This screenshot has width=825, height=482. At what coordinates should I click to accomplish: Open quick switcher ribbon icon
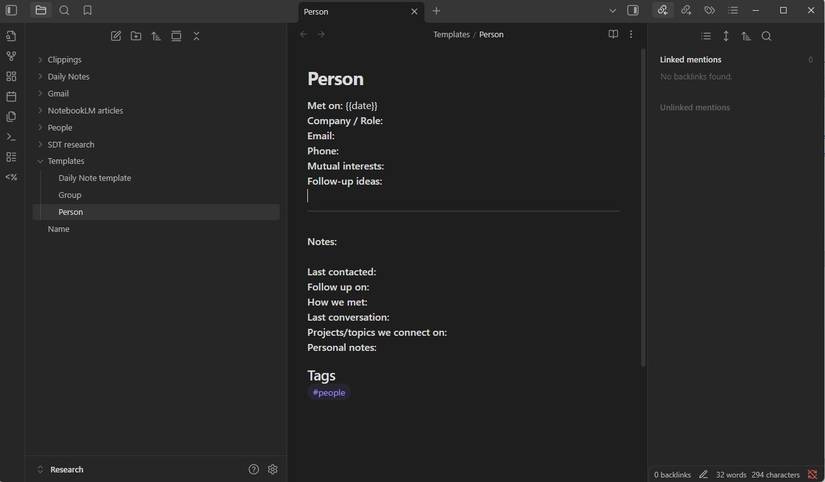(x=11, y=36)
